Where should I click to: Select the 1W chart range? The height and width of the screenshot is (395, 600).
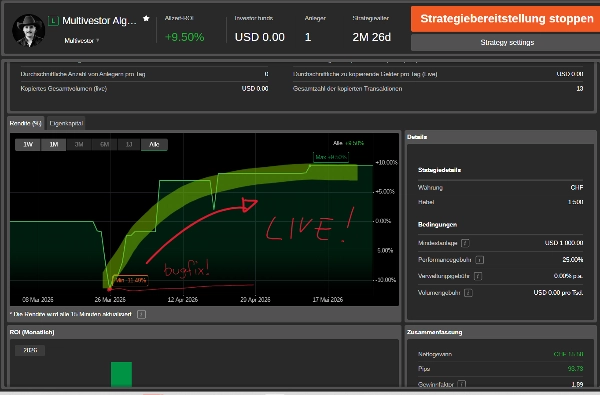click(x=28, y=145)
